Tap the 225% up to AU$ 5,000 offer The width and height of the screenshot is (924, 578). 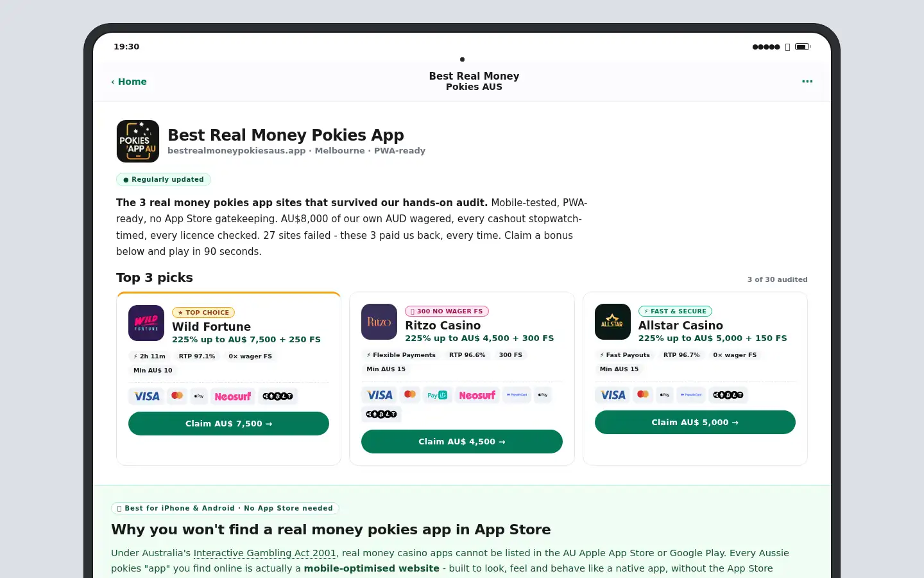(712, 338)
